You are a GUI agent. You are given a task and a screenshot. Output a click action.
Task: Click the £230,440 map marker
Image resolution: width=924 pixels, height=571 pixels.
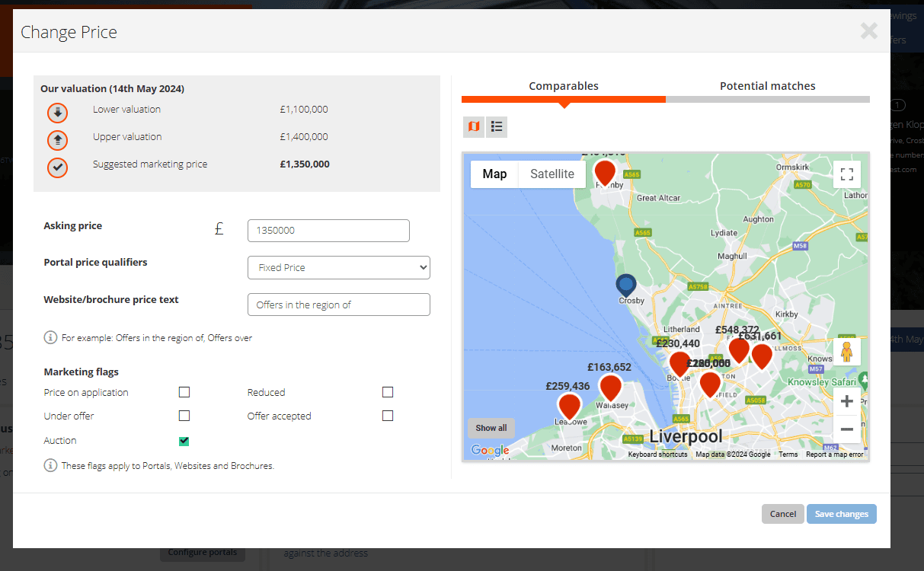pos(680,364)
